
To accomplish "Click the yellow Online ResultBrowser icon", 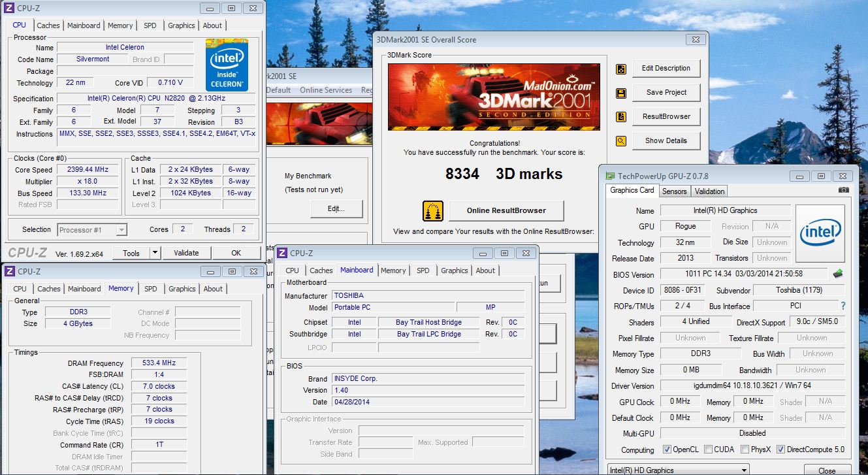I will 433,211.
